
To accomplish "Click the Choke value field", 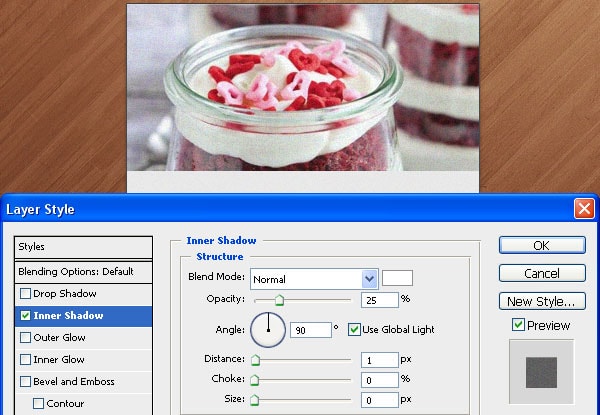I will [380, 380].
